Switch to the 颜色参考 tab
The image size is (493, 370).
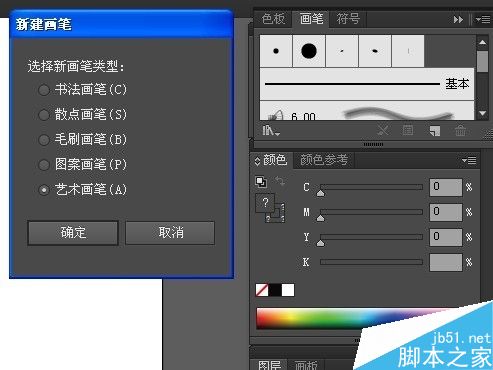324,160
